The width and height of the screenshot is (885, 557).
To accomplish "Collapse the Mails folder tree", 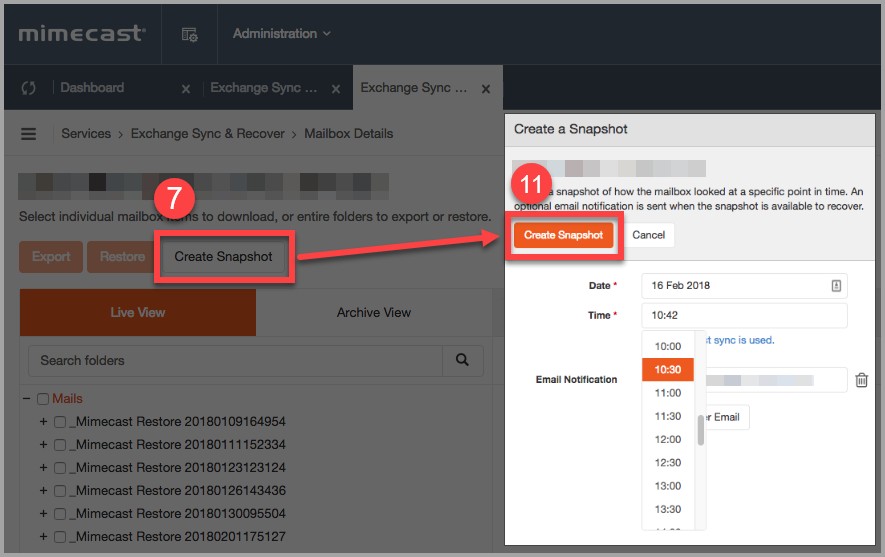I will (26, 399).
